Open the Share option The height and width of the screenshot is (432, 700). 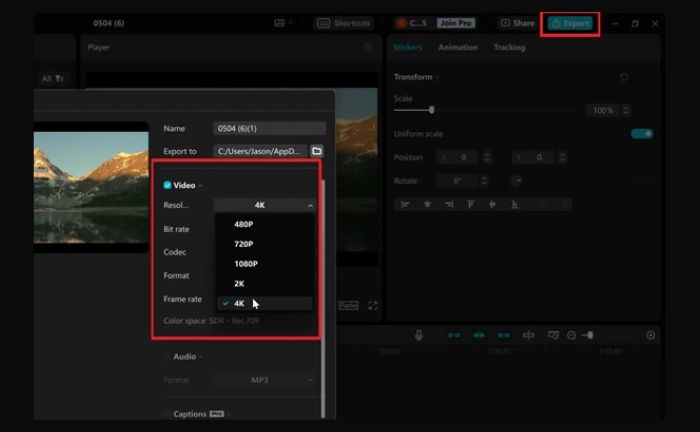[517, 23]
